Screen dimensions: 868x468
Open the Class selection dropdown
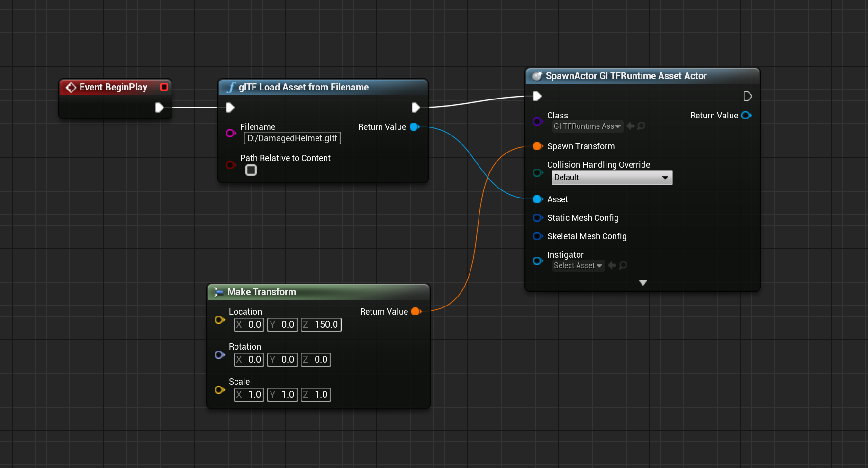tap(587, 126)
